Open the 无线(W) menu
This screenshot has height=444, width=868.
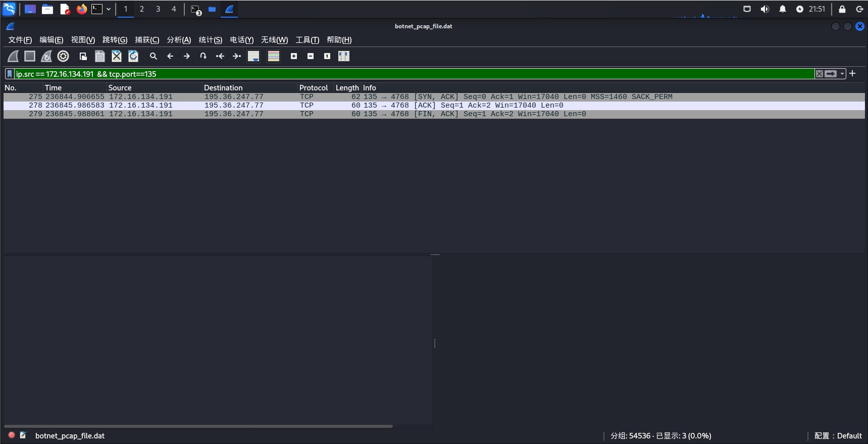click(x=274, y=40)
